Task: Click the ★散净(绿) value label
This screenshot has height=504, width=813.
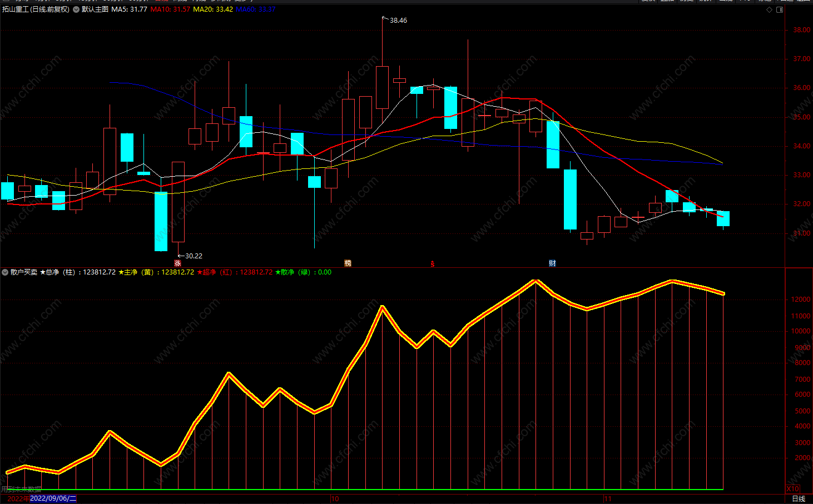Action: click(x=304, y=272)
